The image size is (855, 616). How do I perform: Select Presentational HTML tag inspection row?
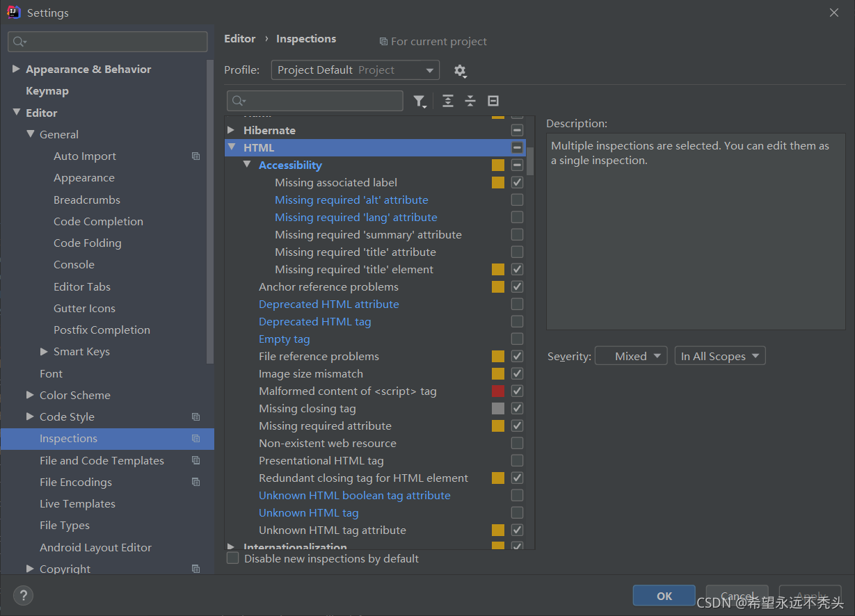tap(376, 460)
